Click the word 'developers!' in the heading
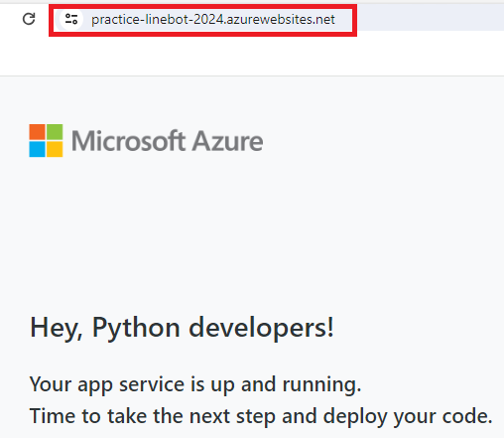 coord(261,328)
